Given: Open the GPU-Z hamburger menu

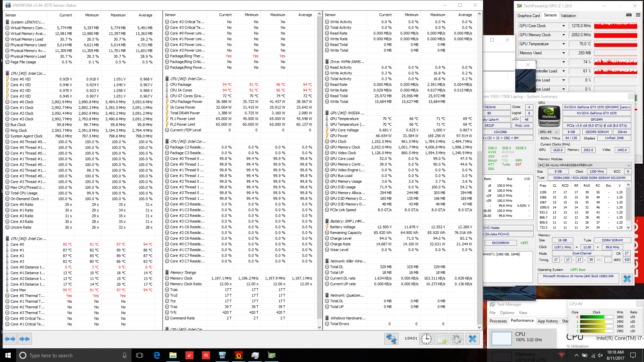Looking at the screenshot, I should (638, 15).
